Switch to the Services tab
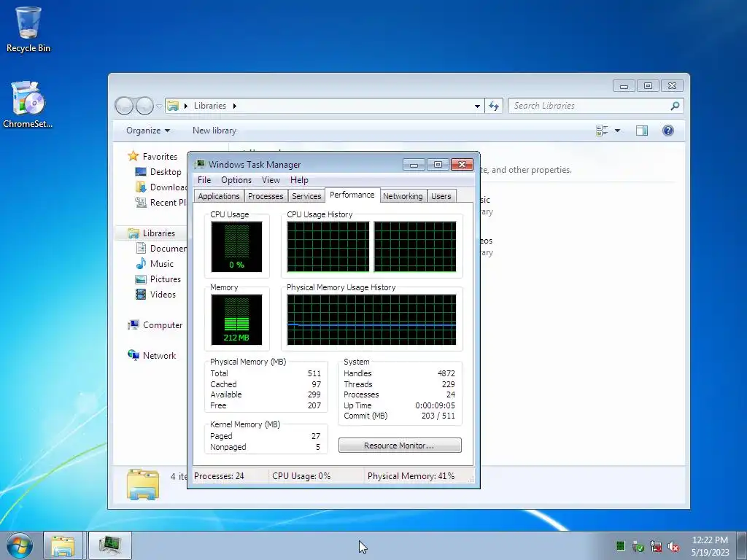Image resolution: width=747 pixels, height=560 pixels. (306, 196)
